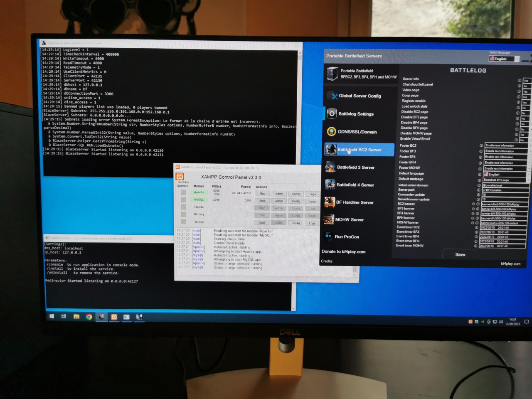
Task: Click Stop for Apache in XAMPP
Action: [x=262, y=194]
